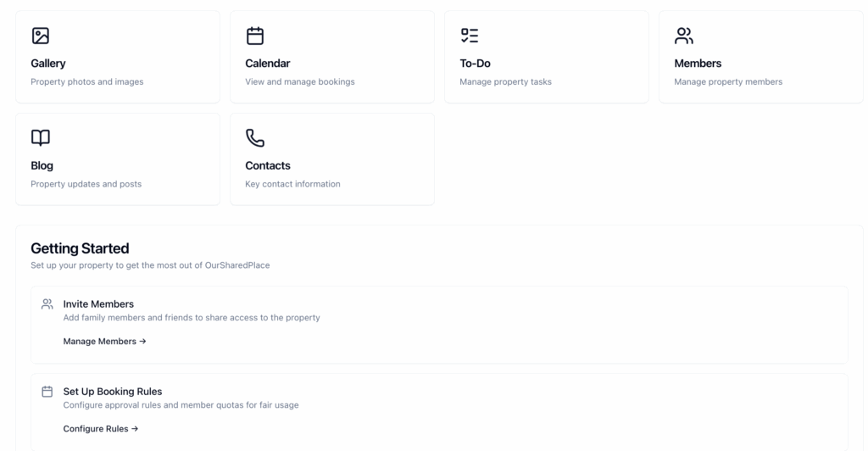Click the Invite Members people icon
Screen dimensions: 868x451
coord(47,304)
